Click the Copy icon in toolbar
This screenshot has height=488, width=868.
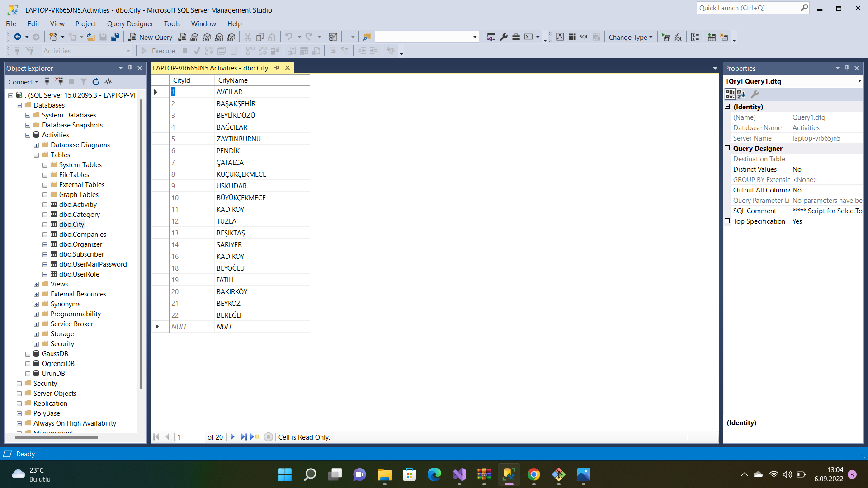pos(260,37)
